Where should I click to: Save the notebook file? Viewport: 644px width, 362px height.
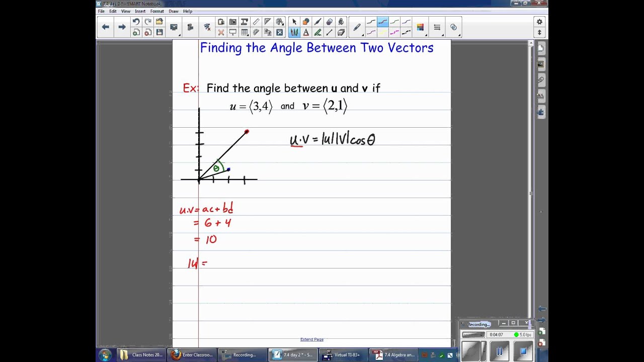click(x=159, y=33)
